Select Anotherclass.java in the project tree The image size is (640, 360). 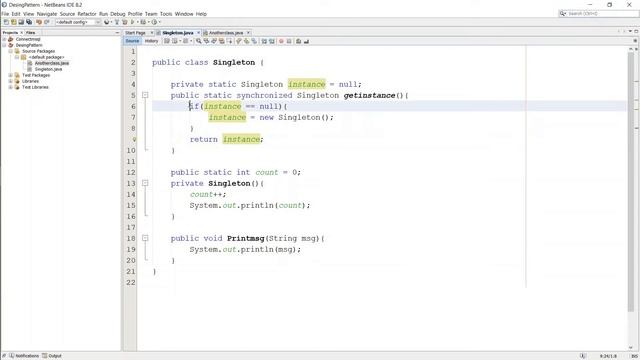click(51, 63)
